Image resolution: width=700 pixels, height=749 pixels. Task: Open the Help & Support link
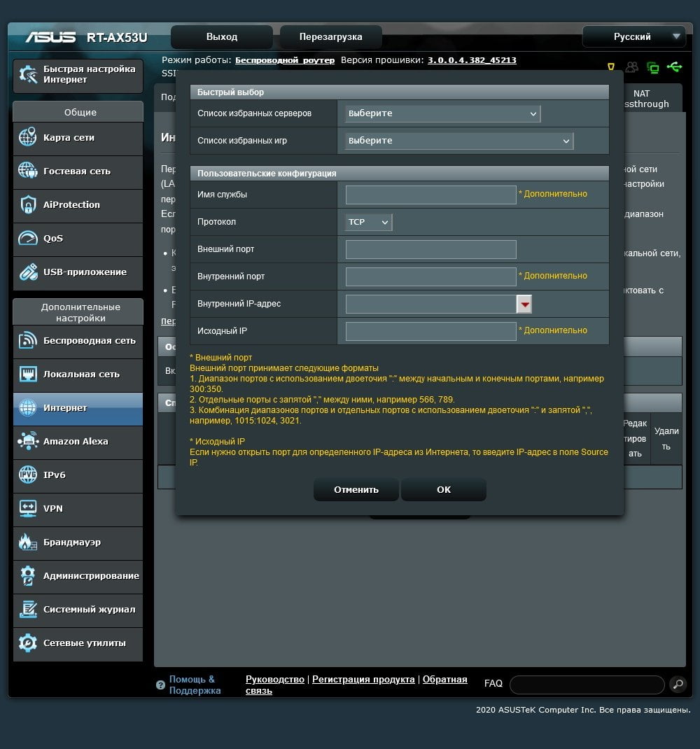(x=195, y=685)
